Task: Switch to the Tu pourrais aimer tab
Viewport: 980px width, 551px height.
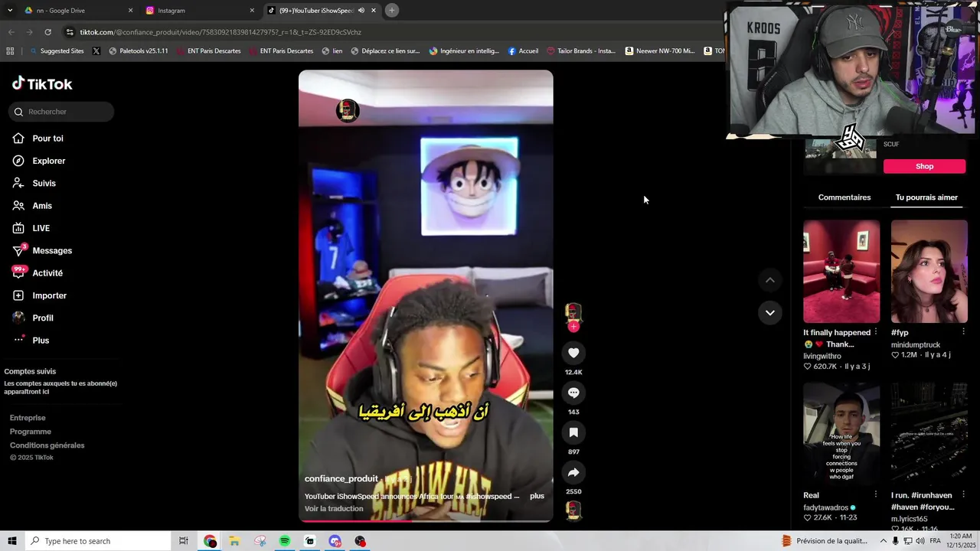Action: point(926,197)
